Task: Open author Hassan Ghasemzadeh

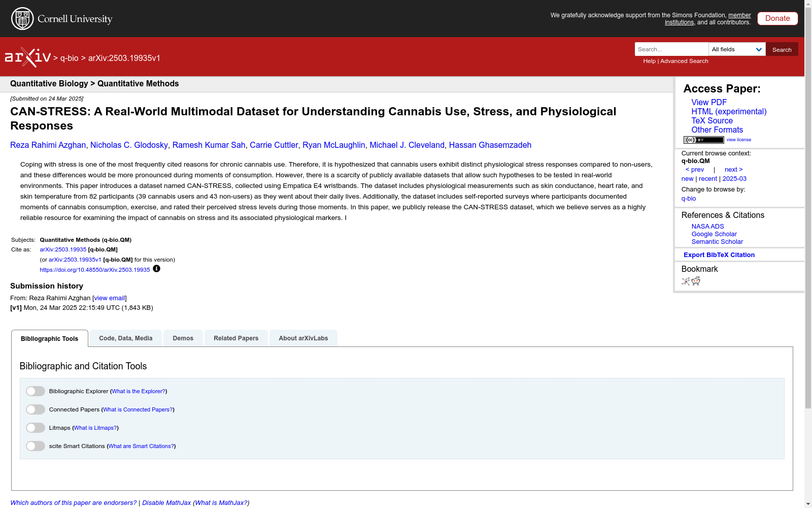Action: [490, 145]
